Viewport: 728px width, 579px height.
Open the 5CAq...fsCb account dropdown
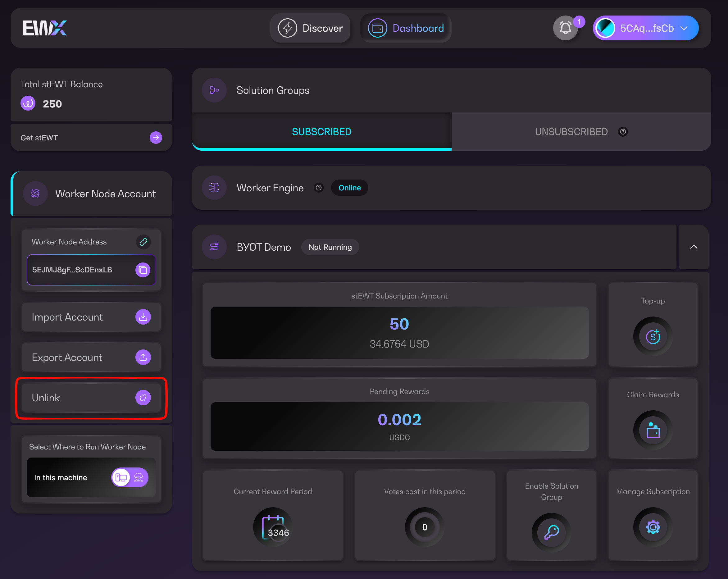point(645,28)
